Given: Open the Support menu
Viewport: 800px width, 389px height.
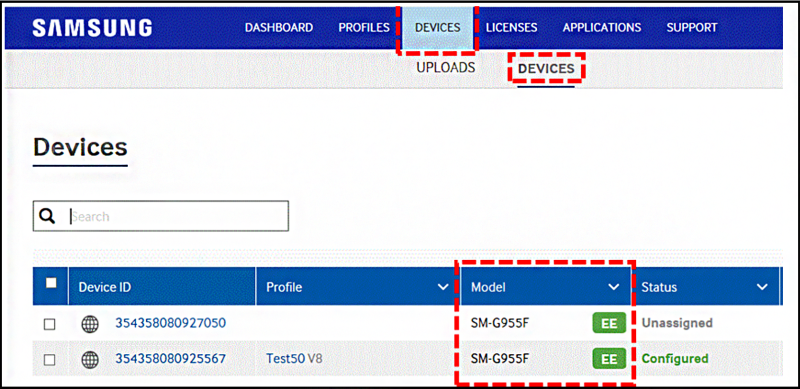Looking at the screenshot, I should (692, 28).
